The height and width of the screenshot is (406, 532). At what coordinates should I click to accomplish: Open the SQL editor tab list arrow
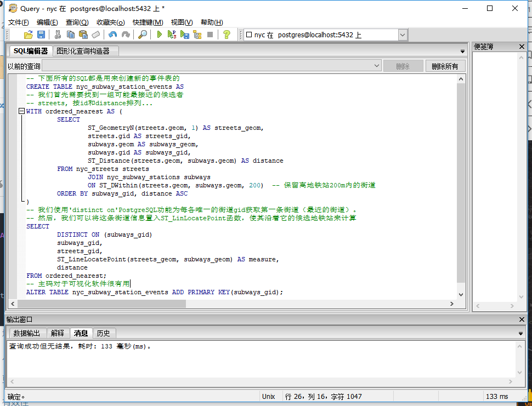coord(462,52)
